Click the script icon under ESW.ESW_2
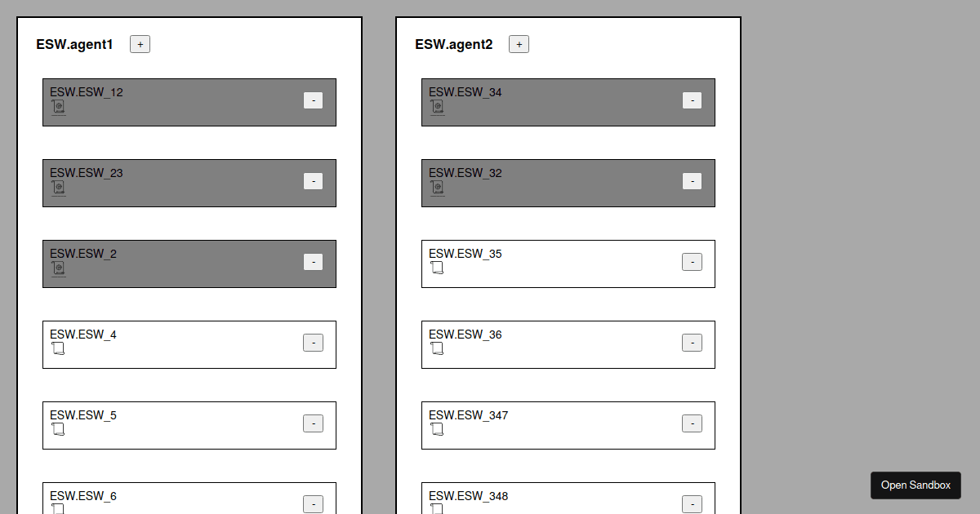This screenshot has width=980, height=514. pos(58,268)
